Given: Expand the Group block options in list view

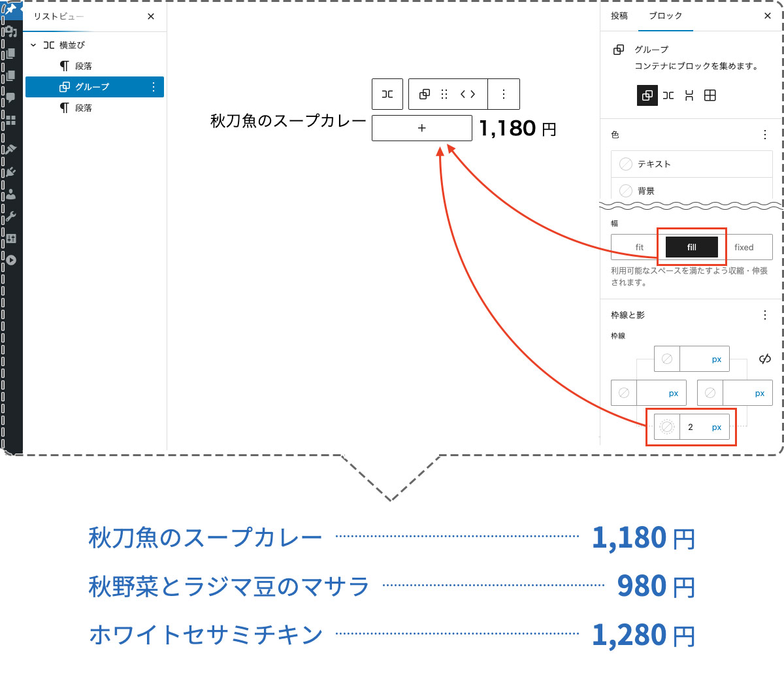Looking at the screenshot, I should (153, 86).
